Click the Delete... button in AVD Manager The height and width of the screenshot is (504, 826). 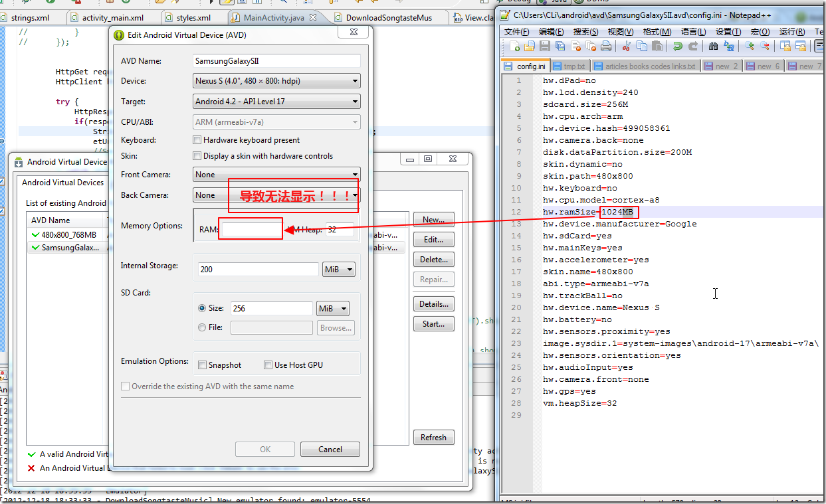pyautogui.click(x=433, y=260)
